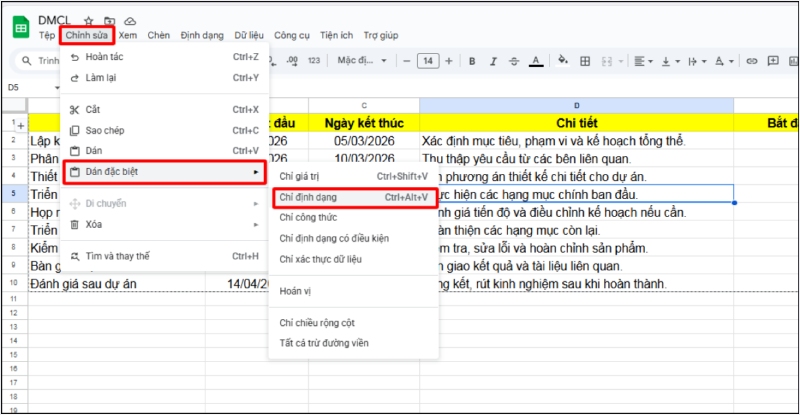Click the Chi tiết header cell
This screenshot has width=800, height=415.
coord(577,123)
